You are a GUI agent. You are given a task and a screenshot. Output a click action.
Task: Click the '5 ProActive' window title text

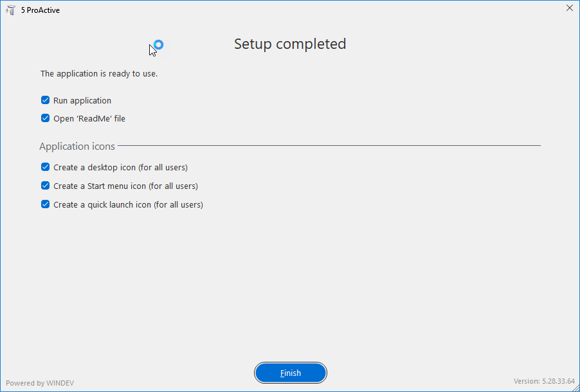click(41, 10)
